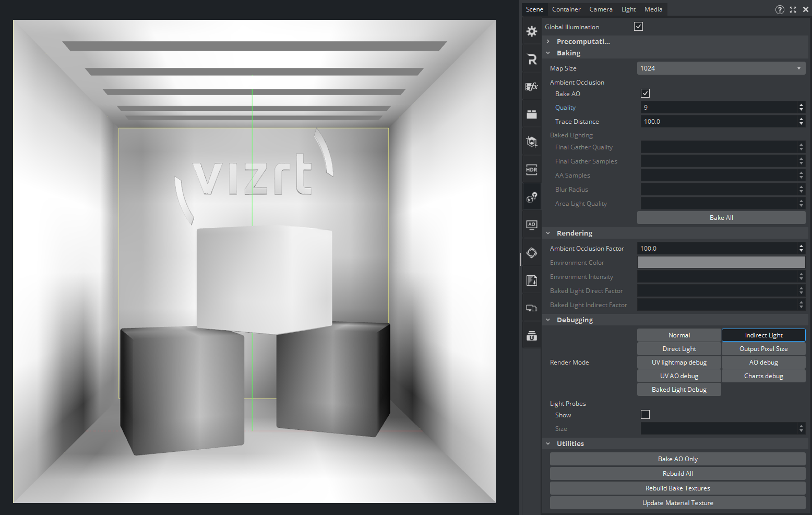Image resolution: width=812 pixels, height=515 pixels.
Task: Switch to the Camera tab
Action: pos(601,9)
